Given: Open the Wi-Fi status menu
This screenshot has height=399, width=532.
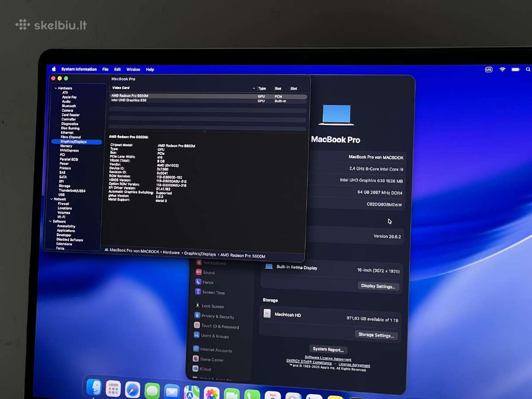Looking at the screenshot, I should pos(502,70).
